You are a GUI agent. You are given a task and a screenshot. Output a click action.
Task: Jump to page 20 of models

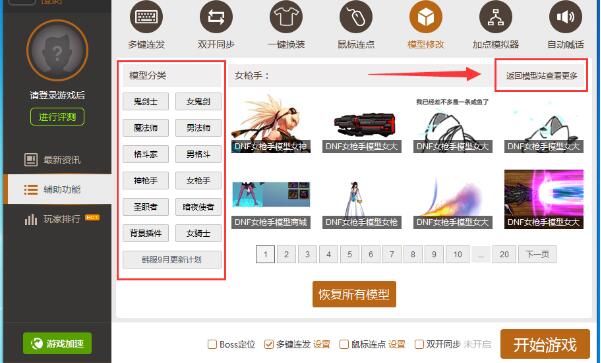pyautogui.click(x=504, y=254)
